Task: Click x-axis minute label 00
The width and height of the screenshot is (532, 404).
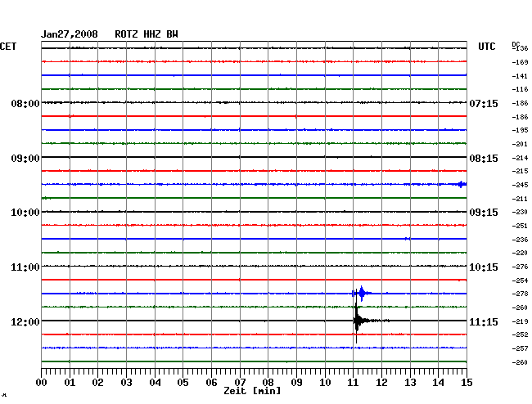Action: click(42, 383)
